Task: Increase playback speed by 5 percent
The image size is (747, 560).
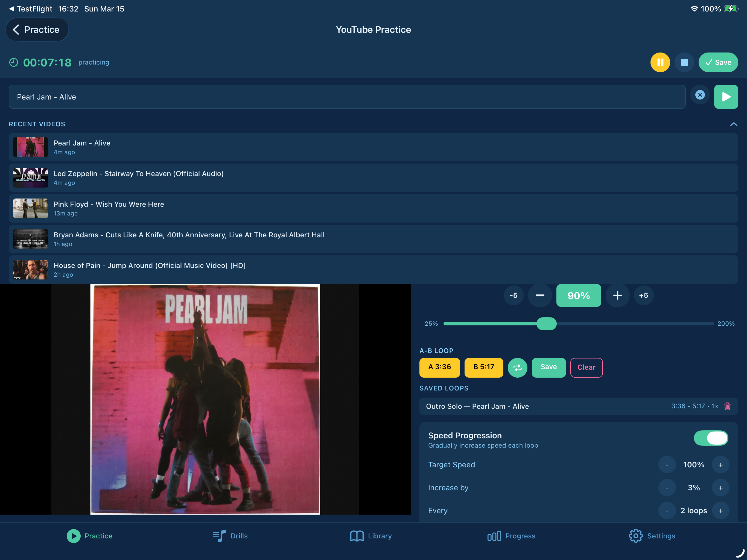Action: point(643,296)
